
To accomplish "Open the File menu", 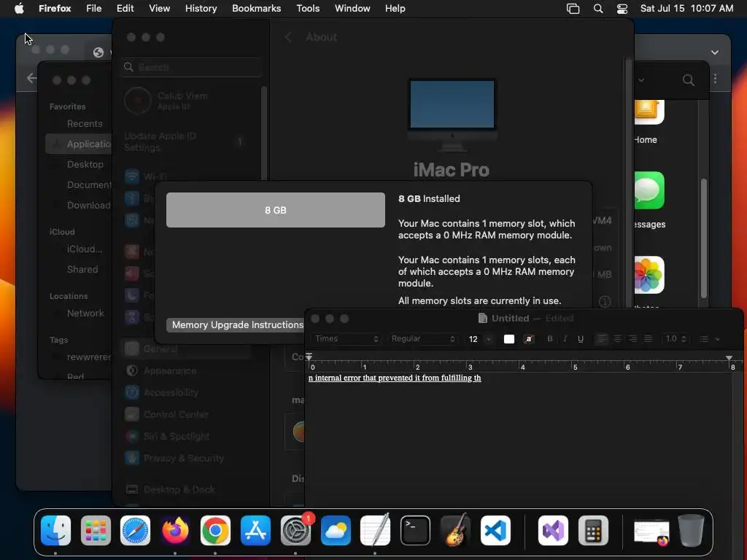I will point(94,9).
